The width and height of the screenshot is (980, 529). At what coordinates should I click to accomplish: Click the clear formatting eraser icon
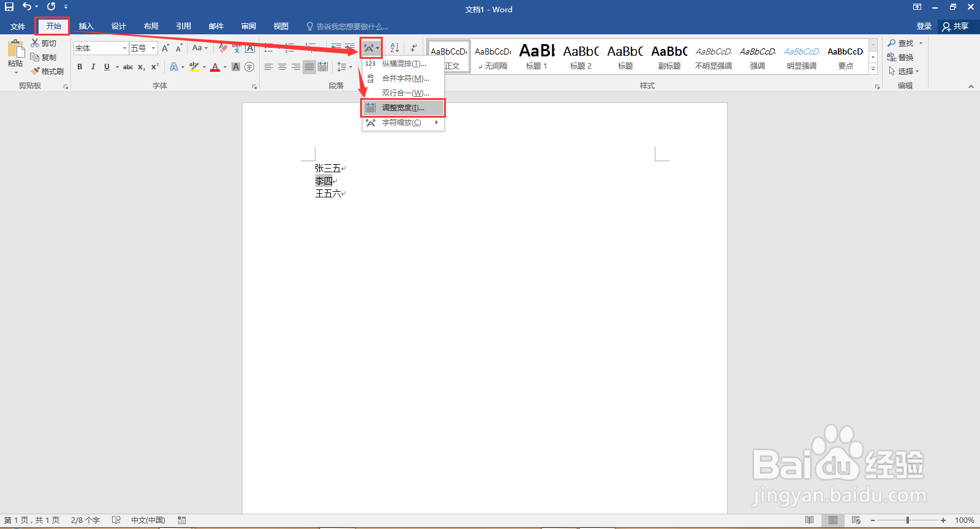click(x=223, y=48)
